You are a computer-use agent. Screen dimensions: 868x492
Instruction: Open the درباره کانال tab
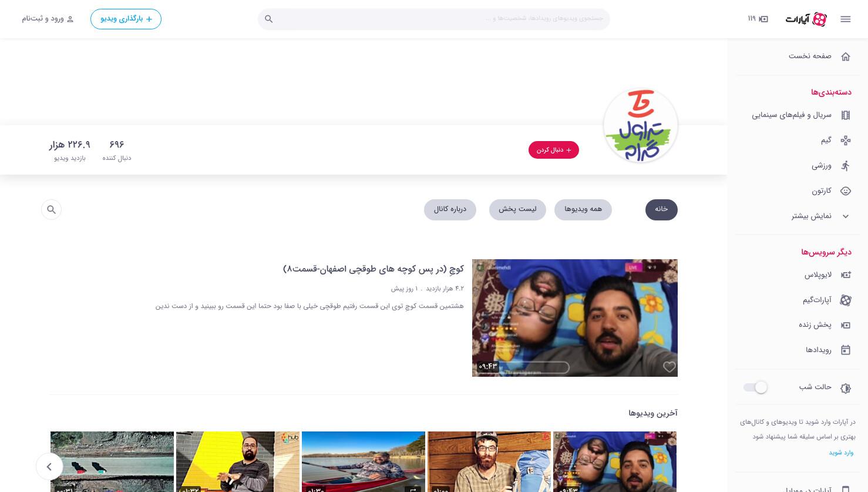click(x=450, y=209)
